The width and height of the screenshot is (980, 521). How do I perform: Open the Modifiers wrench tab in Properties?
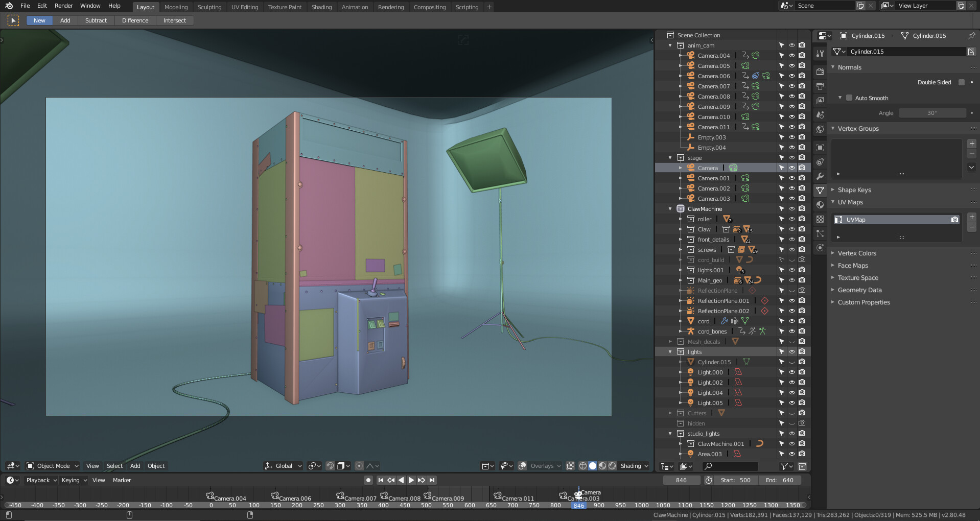coord(820,176)
